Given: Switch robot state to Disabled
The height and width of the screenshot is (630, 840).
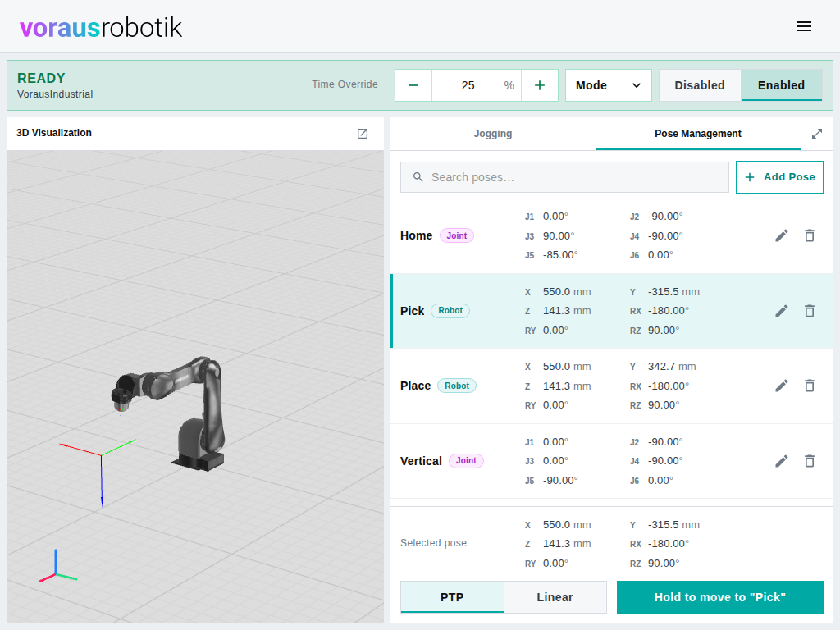Looking at the screenshot, I should click(x=700, y=85).
